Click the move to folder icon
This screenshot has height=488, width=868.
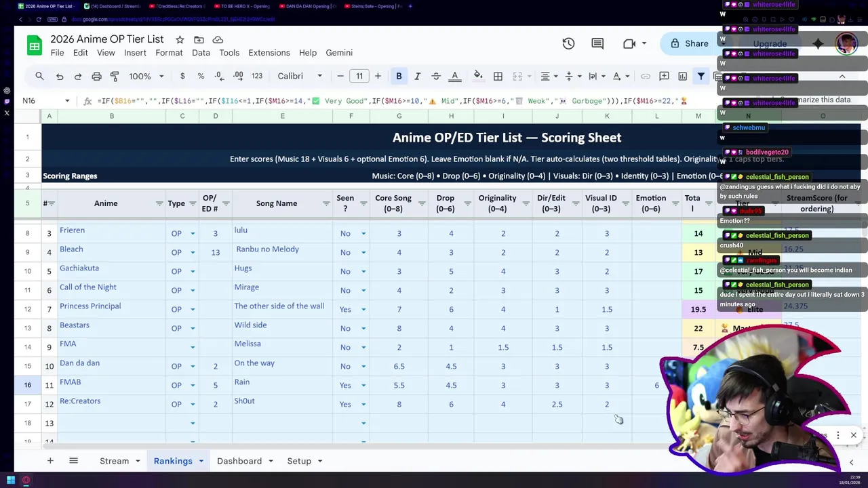tap(199, 40)
